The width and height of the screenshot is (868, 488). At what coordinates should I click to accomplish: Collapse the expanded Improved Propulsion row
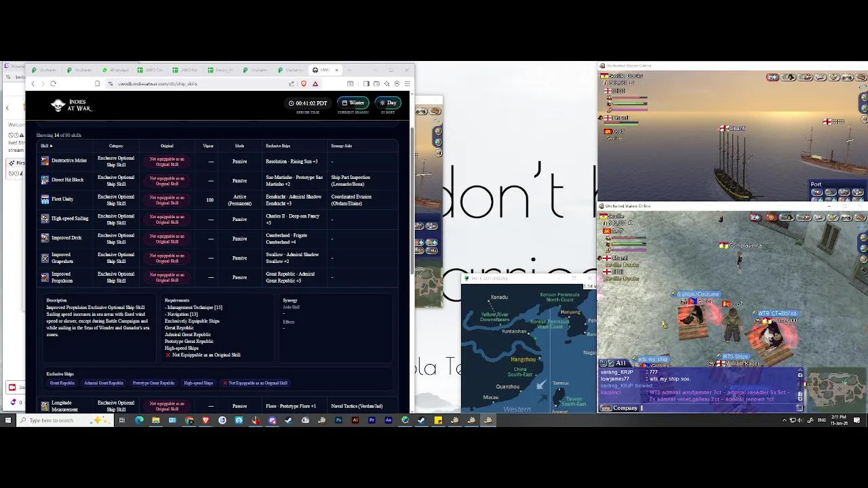coord(216,277)
